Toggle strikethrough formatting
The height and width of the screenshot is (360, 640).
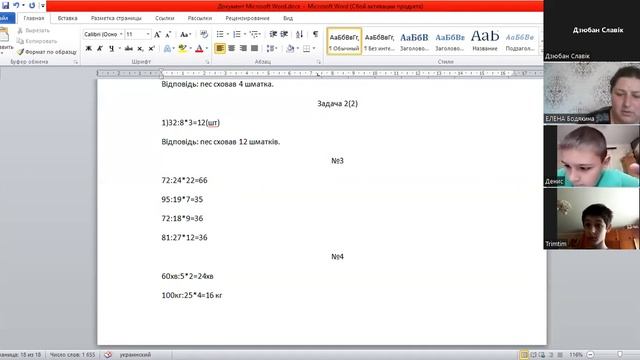pyautogui.click(x=129, y=49)
